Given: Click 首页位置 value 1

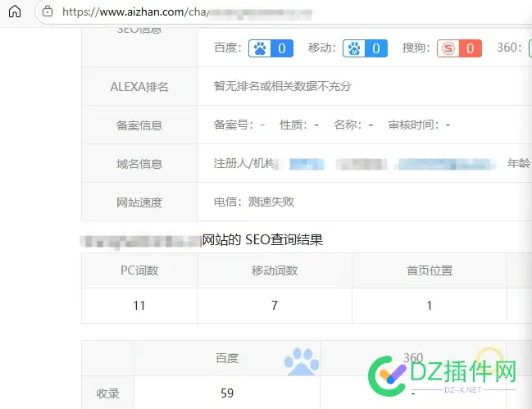Looking at the screenshot, I should point(429,306).
